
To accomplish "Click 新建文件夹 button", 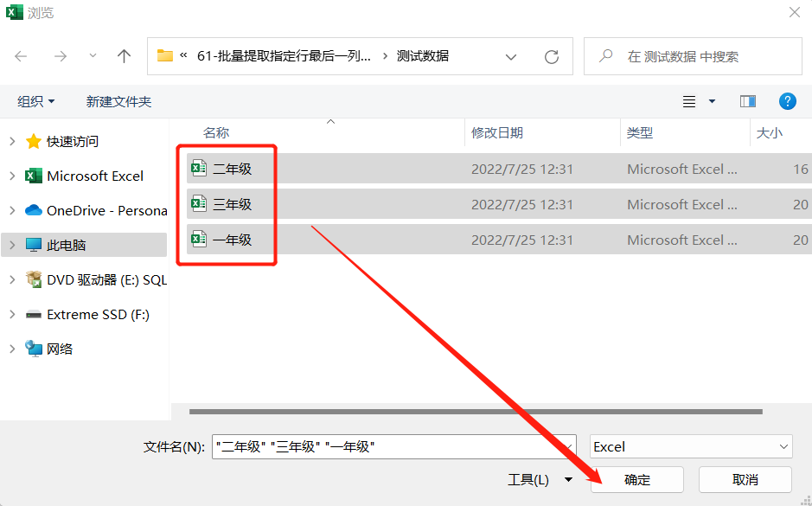I will coord(118,101).
